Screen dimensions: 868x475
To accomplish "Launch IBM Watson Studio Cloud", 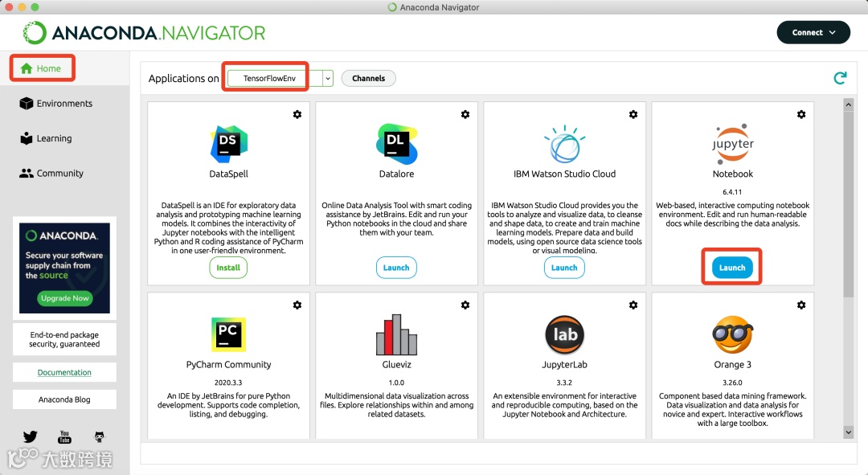I will click(564, 268).
